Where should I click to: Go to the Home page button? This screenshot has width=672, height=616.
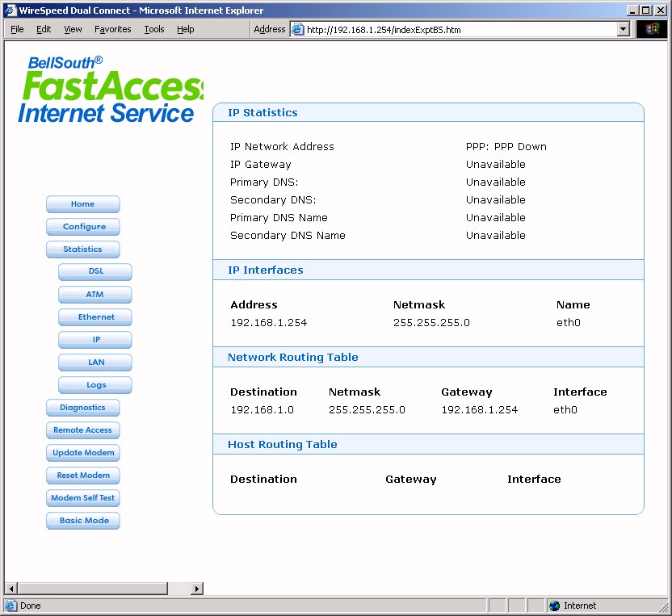click(82, 204)
